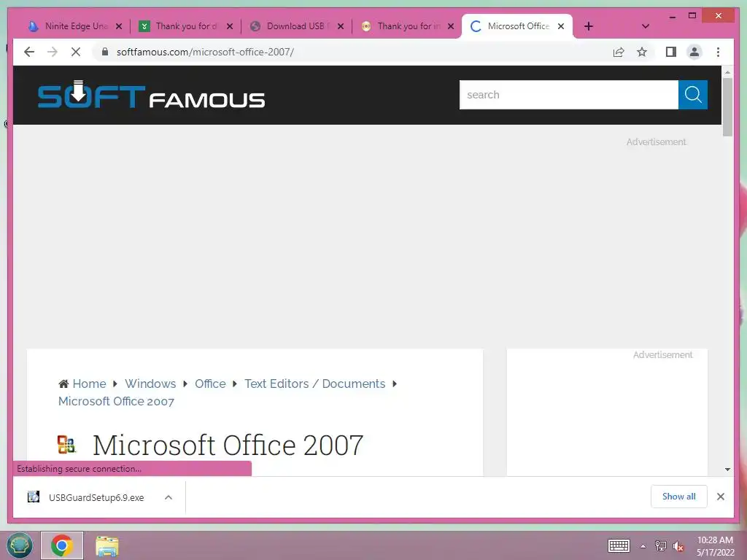
Task: Click the muted volume tray icon
Action: [678, 546]
